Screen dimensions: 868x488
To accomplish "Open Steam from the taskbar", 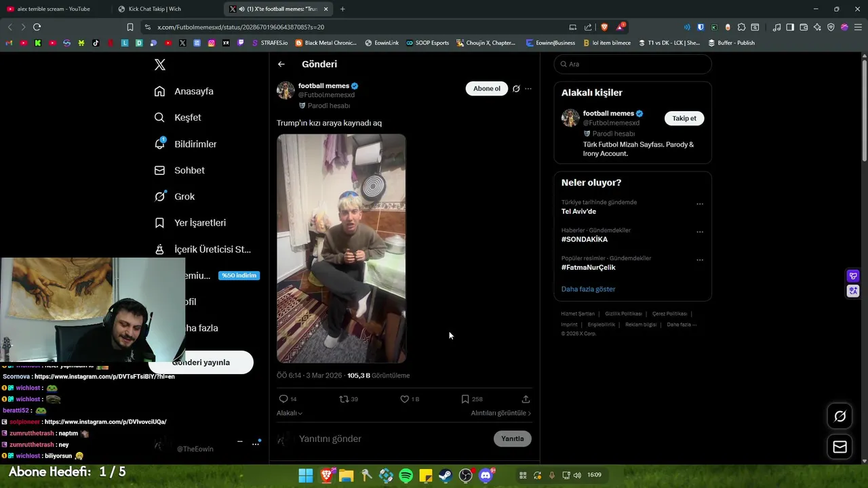I will [446, 475].
